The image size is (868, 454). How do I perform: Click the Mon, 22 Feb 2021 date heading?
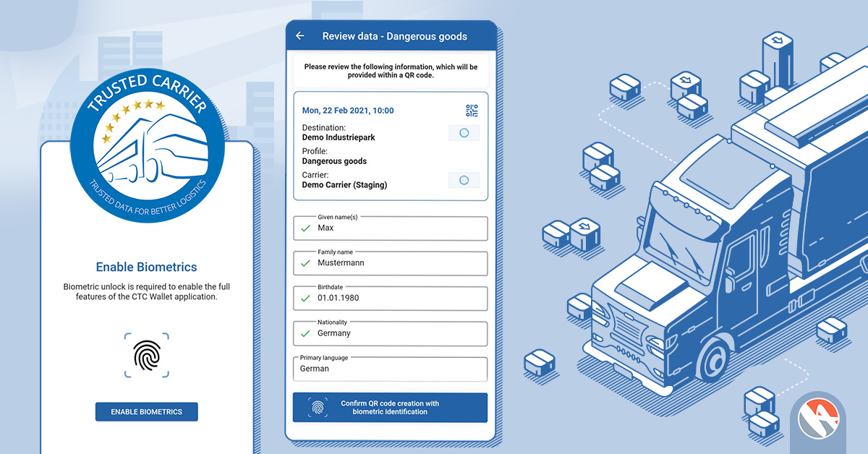(x=347, y=111)
